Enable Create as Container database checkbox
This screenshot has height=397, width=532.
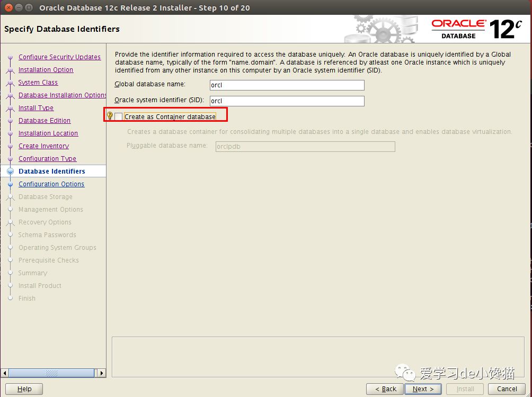pyautogui.click(x=118, y=116)
